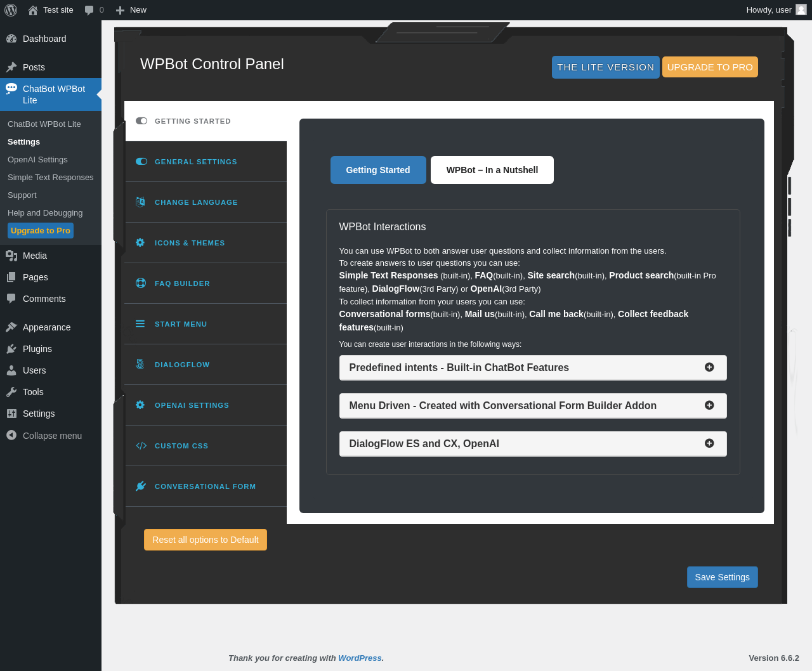Image resolution: width=812 pixels, height=671 pixels.
Task: Click the Predefined intents - Built-in ChatBot Features title
Action: tap(459, 368)
